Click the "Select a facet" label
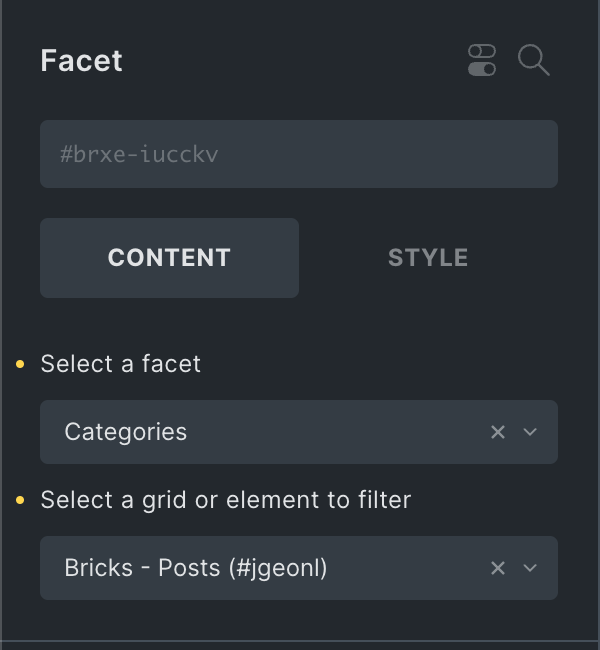Viewport: 600px width, 650px height. point(120,364)
